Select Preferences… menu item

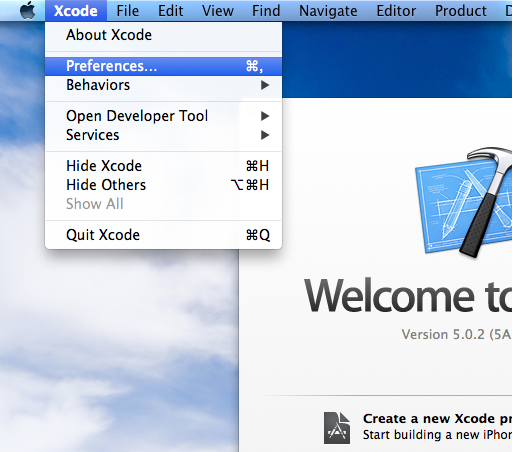[x=163, y=66]
